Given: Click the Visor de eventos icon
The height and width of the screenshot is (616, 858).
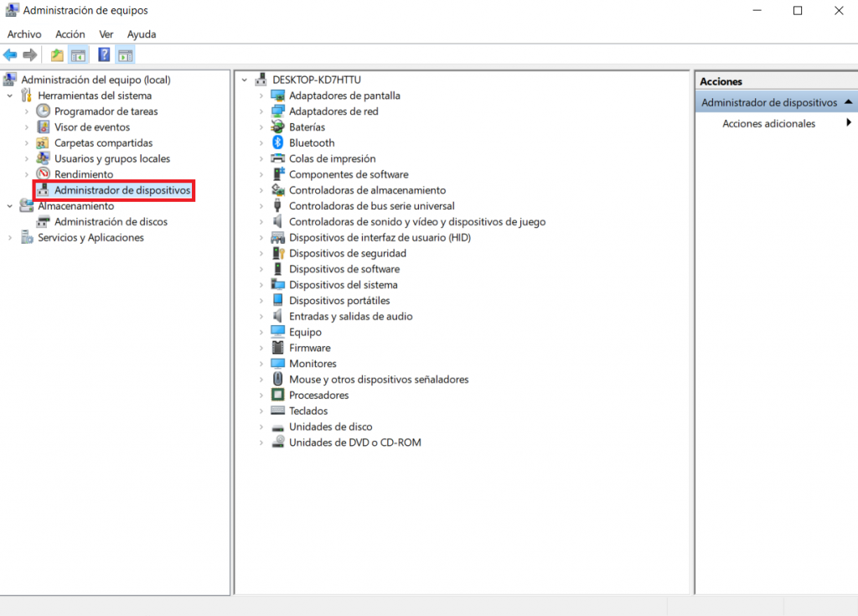Looking at the screenshot, I should click(x=44, y=127).
